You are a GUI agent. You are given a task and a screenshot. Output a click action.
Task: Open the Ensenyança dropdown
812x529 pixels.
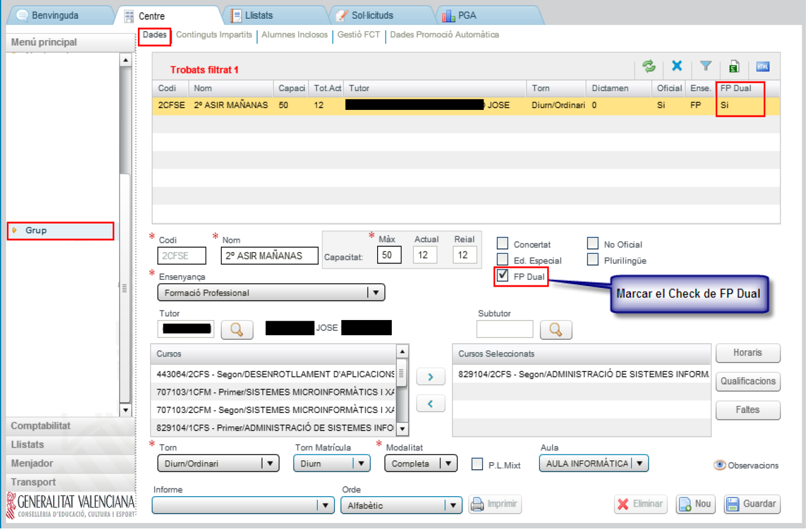(x=271, y=293)
